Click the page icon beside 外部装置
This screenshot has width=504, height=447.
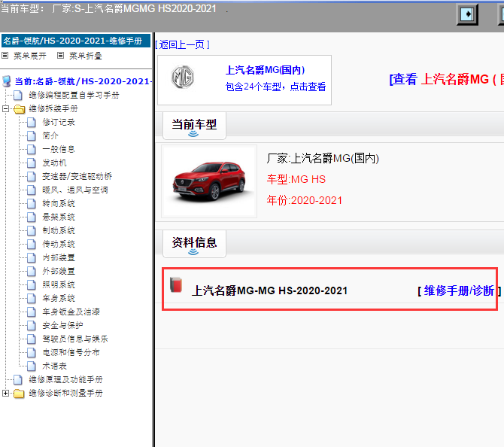click(x=32, y=271)
